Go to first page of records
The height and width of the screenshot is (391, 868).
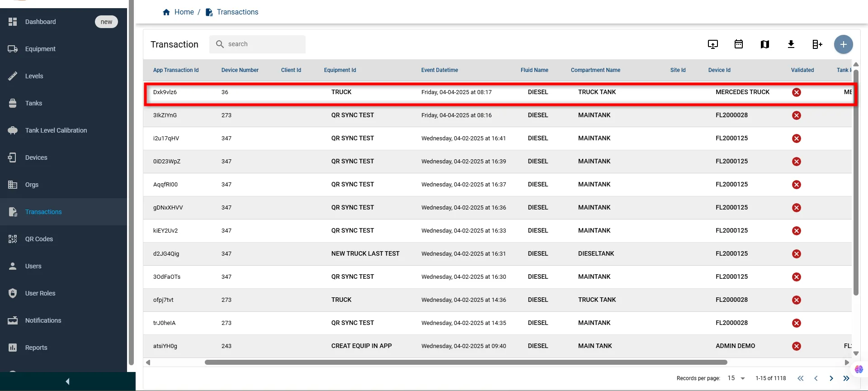pyautogui.click(x=801, y=378)
